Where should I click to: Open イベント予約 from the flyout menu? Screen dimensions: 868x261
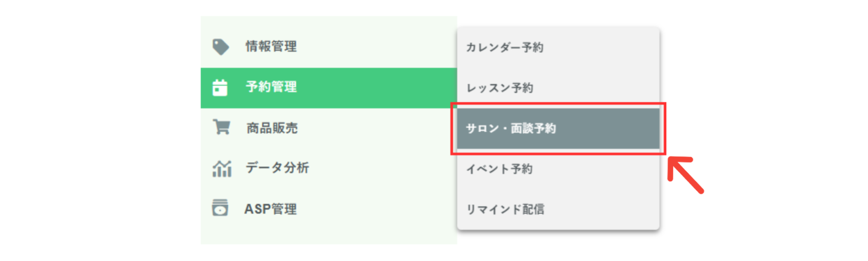pyautogui.click(x=500, y=169)
